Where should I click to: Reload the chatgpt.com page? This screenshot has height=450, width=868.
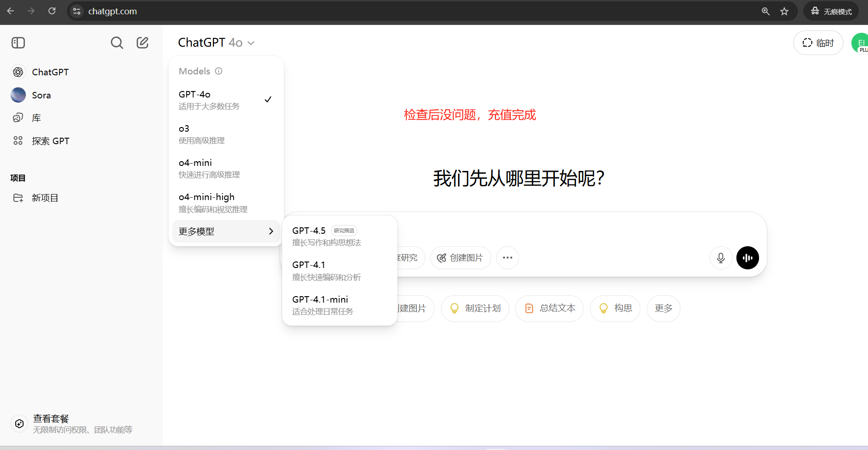(52, 11)
